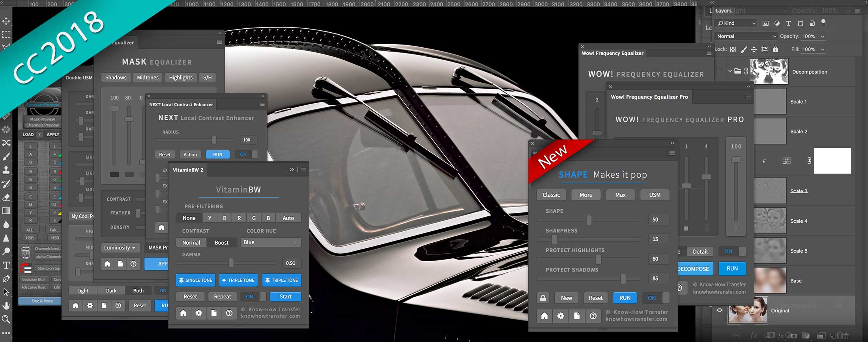The image size is (868, 342).
Task: Select the Hand tool
Action: coord(6,306)
